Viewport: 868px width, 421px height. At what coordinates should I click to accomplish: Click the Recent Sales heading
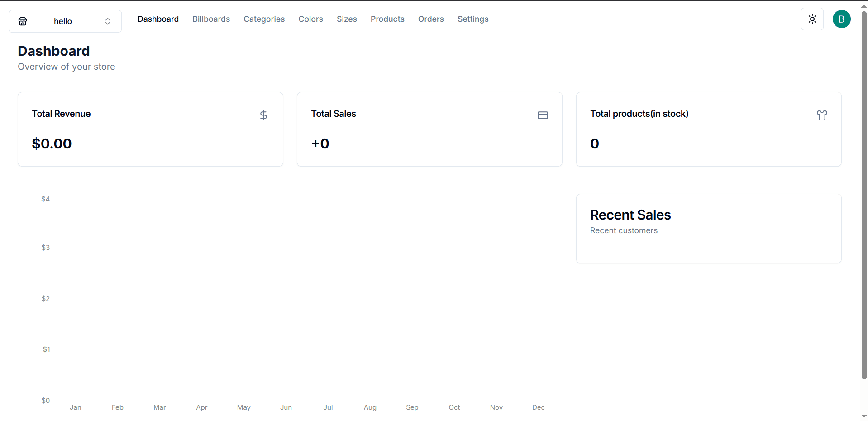coord(630,215)
